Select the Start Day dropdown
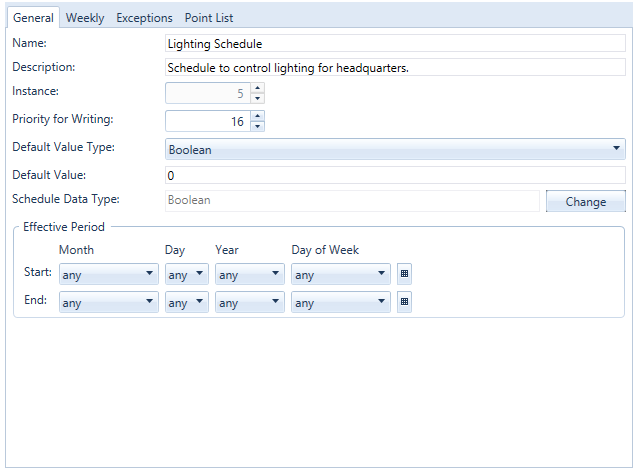 pos(187,274)
